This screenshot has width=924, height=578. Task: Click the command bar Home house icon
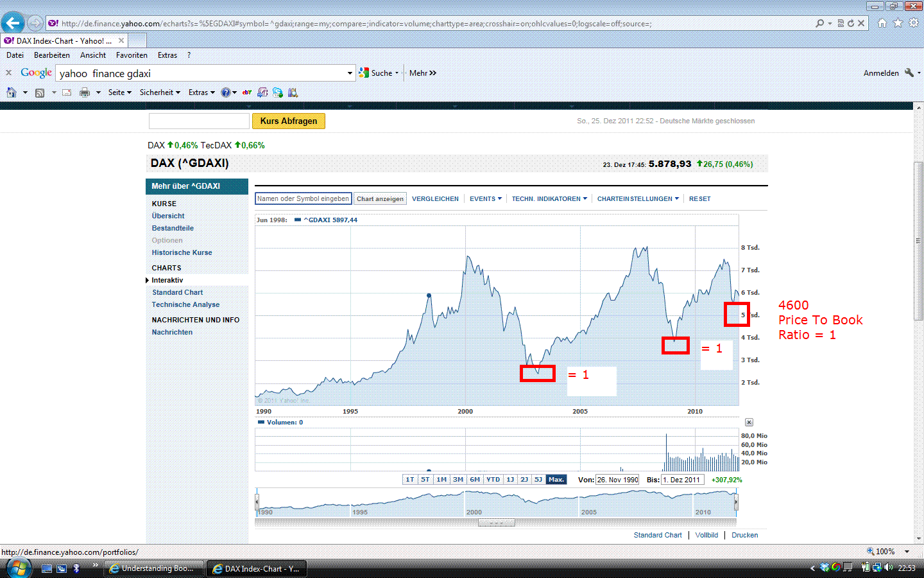(12, 92)
